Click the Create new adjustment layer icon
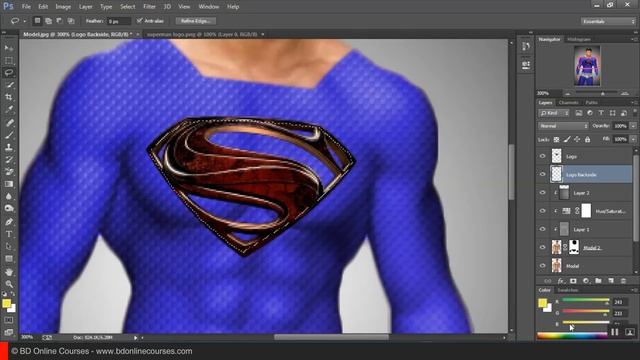The width and height of the screenshot is (640, 360). [x=586, y=281]
